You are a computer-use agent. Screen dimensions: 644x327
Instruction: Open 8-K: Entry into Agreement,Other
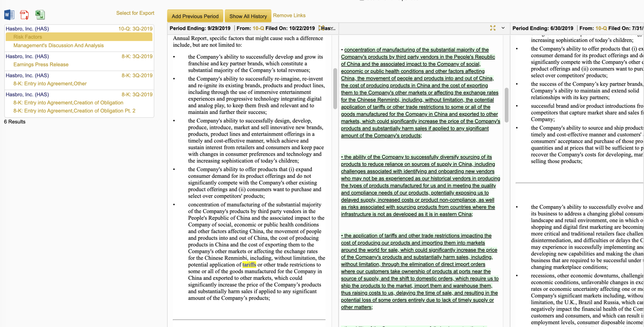50,84
